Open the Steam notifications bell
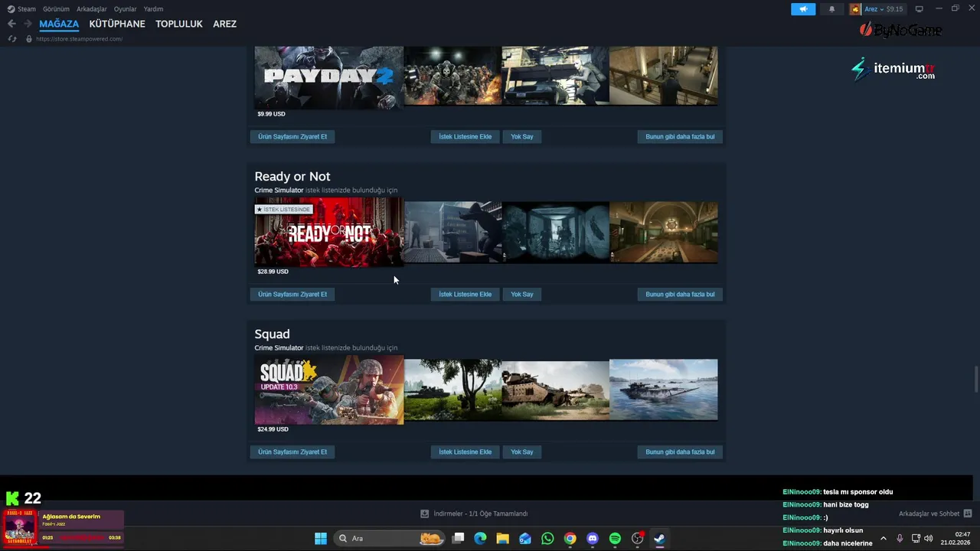The width and height of the screenshot is (980, 551). [831, 9]
